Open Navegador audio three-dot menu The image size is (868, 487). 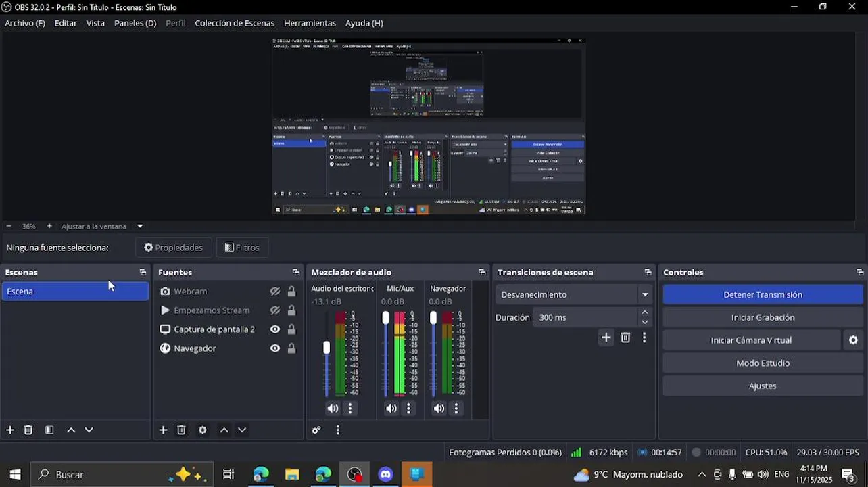coord(456,409)
